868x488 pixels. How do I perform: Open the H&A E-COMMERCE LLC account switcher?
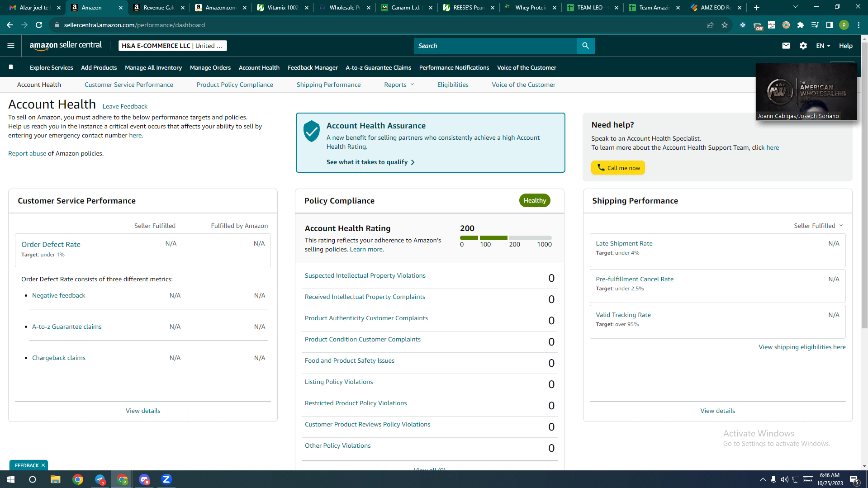[x=172, y=46]
